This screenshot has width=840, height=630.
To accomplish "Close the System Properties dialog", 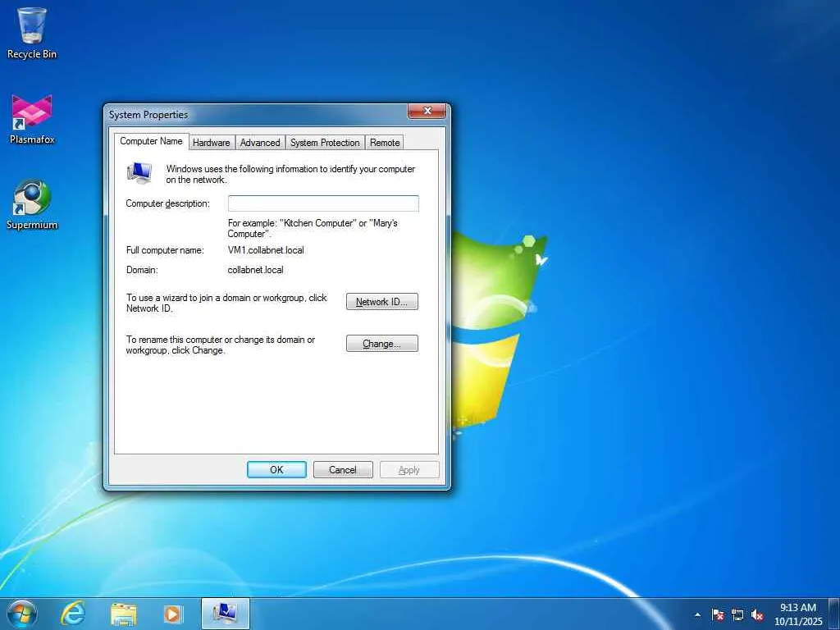I will 427,111.
